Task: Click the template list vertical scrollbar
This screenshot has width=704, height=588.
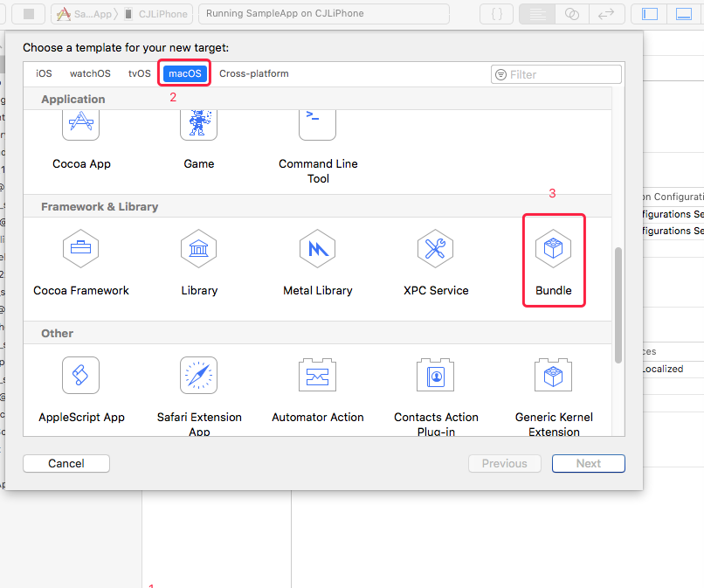Action: [618, 305]
